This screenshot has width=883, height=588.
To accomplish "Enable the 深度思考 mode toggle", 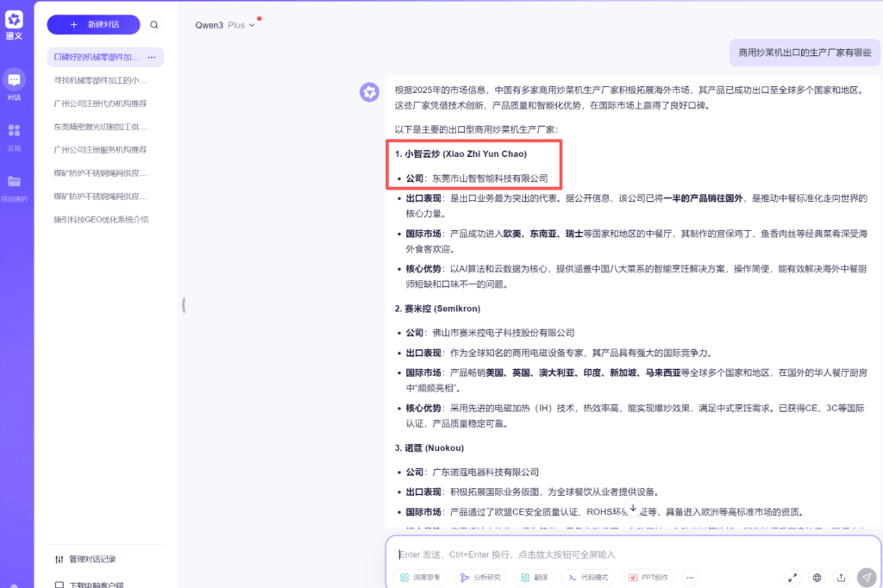I will (419, 579).
